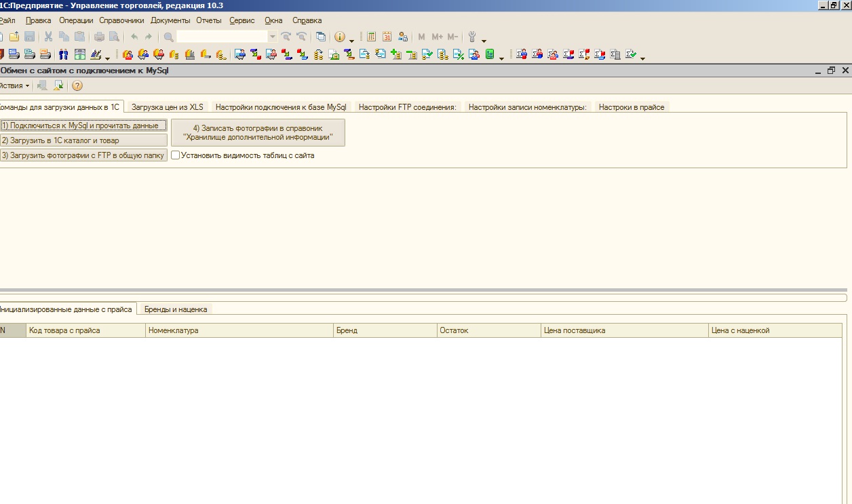Expand arrow after Sigma checkmark icon
The height and width of the screenshot is (504, 852).
point(642,58)
